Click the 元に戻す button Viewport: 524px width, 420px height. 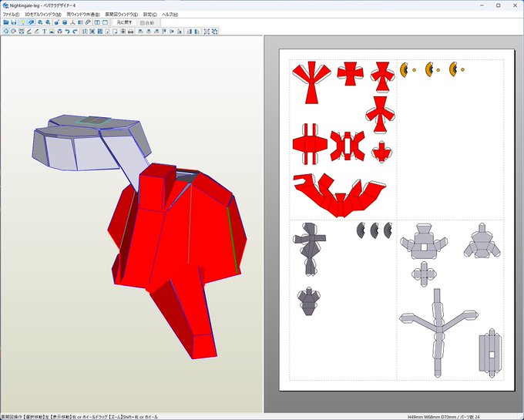click(x=124, y=22)
